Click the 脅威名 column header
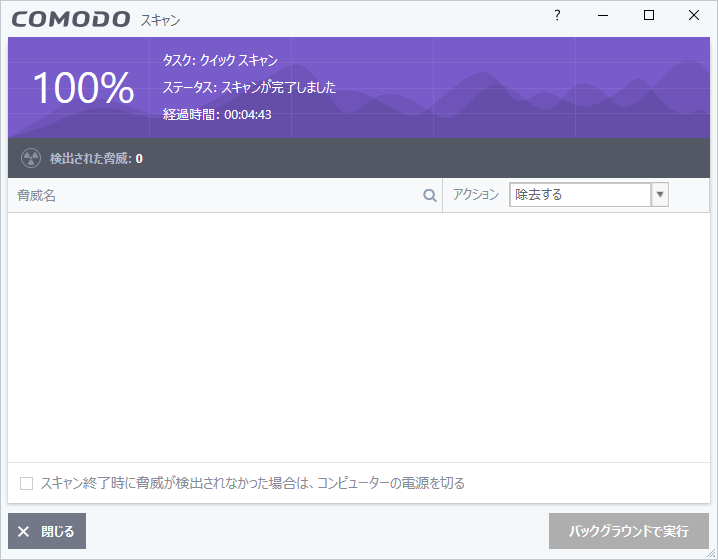718x560 pixels. (37, 196)
